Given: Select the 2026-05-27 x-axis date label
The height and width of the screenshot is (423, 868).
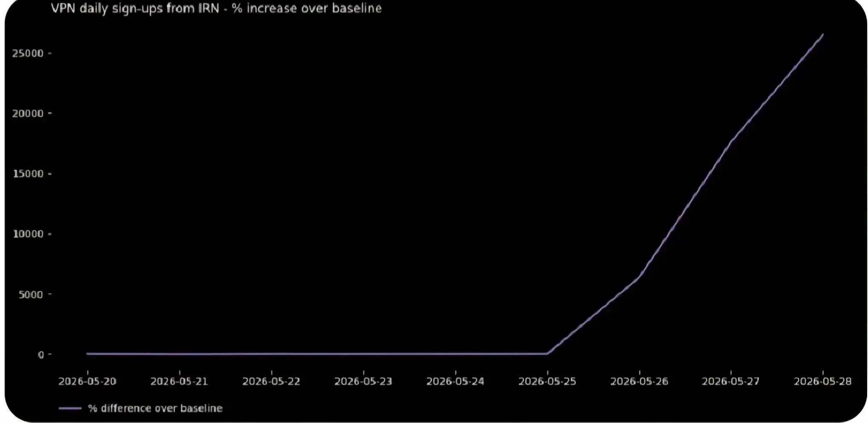Looking at the screenshot, I should 731,381.
